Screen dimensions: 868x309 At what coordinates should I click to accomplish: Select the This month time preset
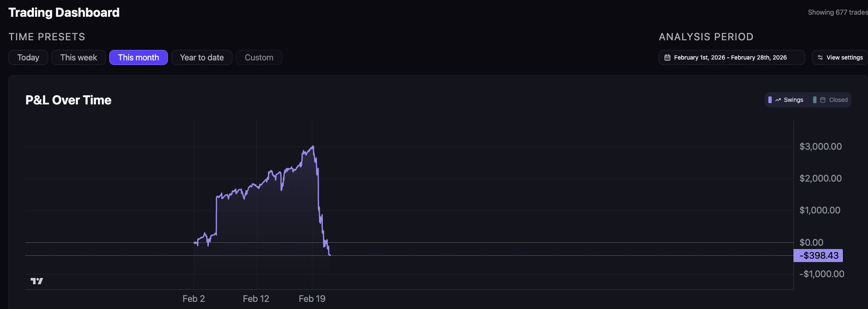138,58
